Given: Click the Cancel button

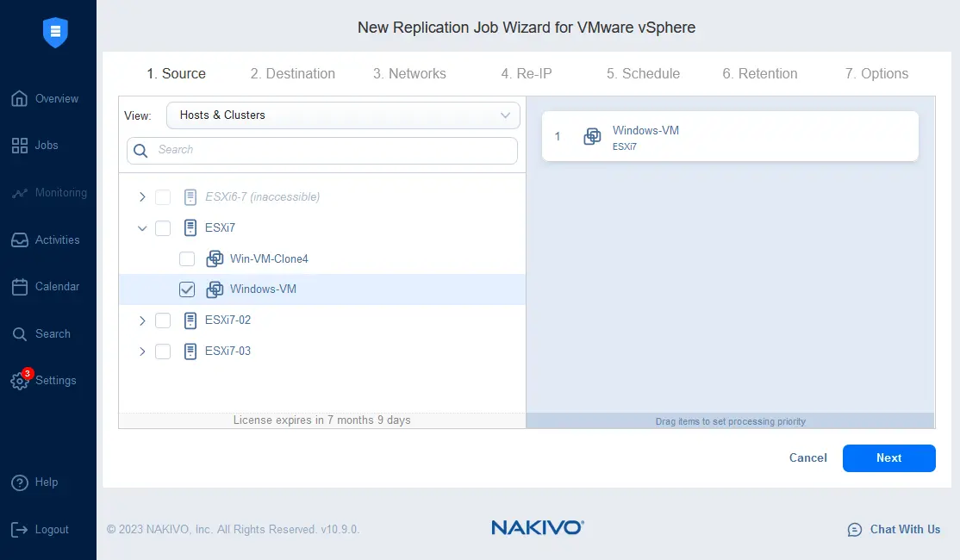Looking at the screenshot, I should (808, 458).
